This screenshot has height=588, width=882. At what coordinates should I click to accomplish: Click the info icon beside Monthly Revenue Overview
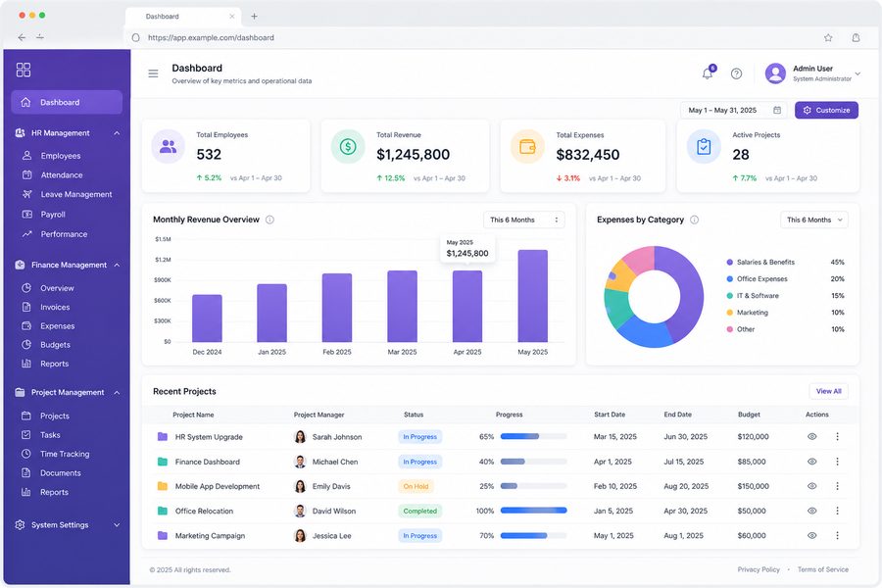pyautogui.click(x=270, y=220)
